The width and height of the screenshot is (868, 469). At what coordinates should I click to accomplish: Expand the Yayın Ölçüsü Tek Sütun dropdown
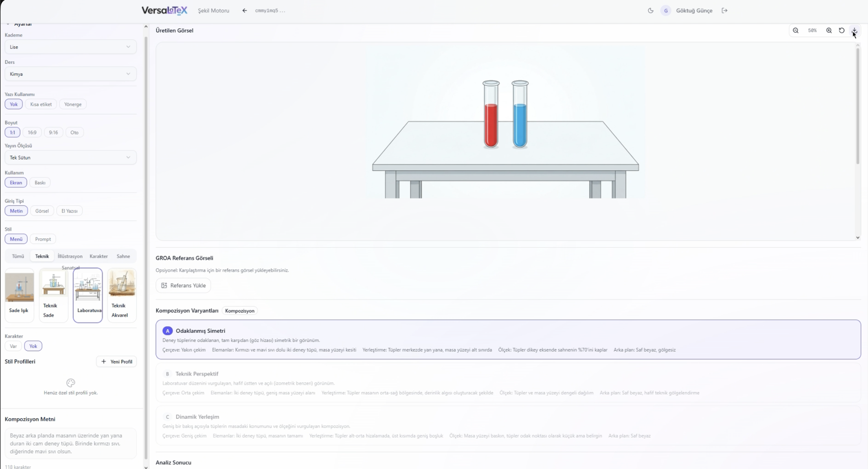click(x=70, y=157)
